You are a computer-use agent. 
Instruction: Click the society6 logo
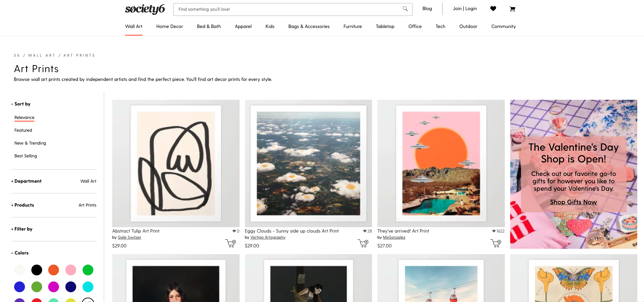pyautogui.click(x=145, y=9)
